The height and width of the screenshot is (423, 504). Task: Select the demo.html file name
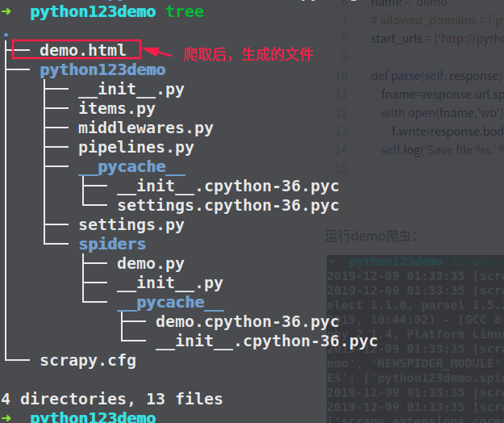[x=82, y=50]
